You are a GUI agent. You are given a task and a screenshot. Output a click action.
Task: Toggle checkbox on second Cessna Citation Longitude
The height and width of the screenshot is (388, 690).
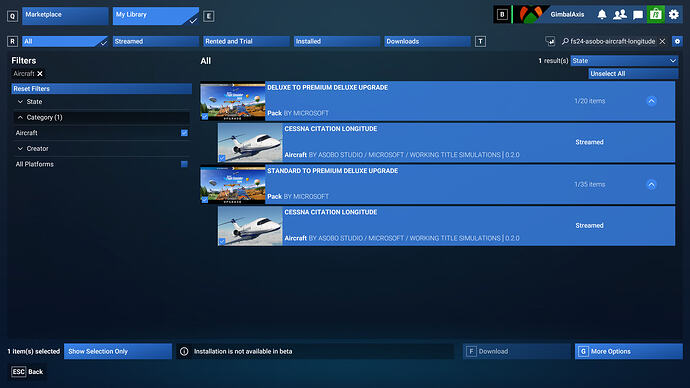222,241
